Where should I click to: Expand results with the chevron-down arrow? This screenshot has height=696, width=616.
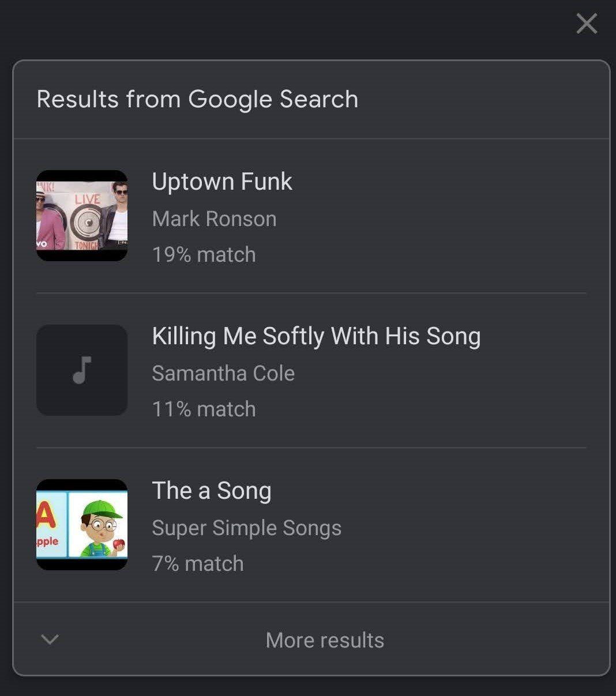tap(50, 639)
